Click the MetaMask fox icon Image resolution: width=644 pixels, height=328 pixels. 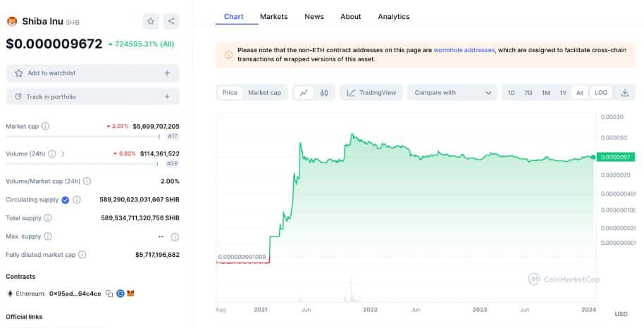[130, 294]
